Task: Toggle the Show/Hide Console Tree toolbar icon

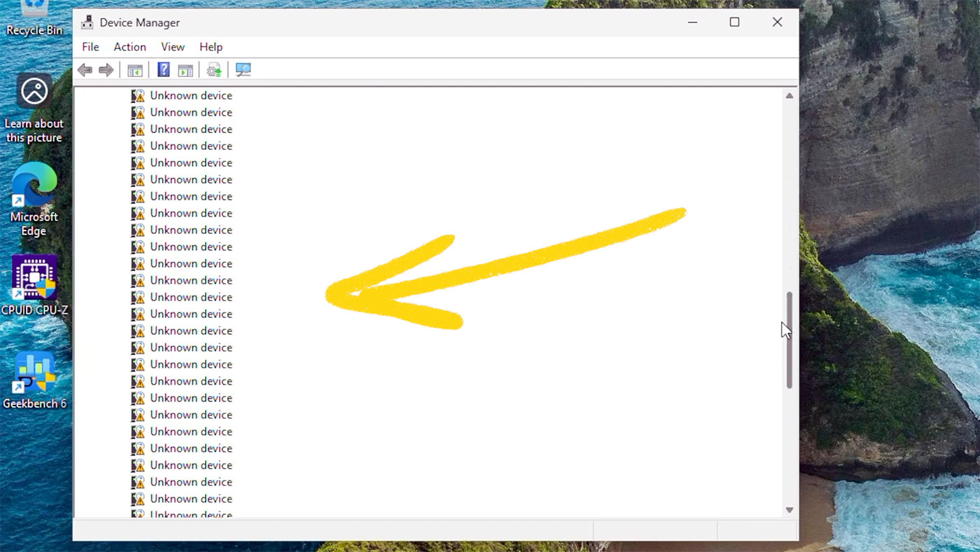Action: 135,70
